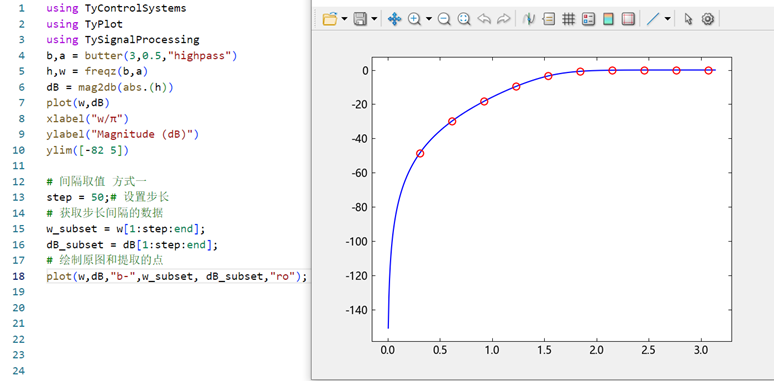Click the y-axis tick label -140
Viewport: 774px width, 381px height.
pos(356,310)
